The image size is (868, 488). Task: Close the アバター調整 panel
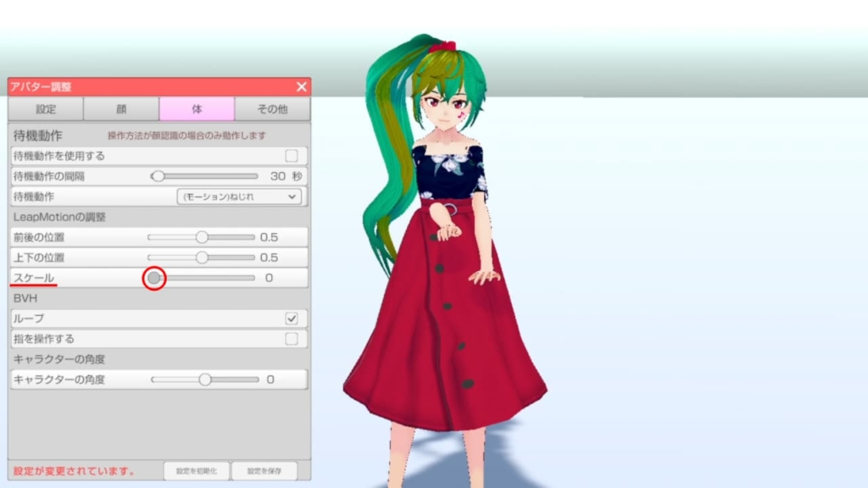301,87
